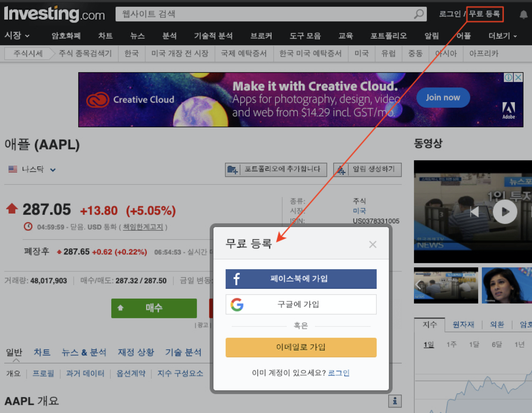This screenshot has width=532, height=413.
Task: Click the 미국 market link
Action: pyautogui.click(x=359, y=211)
